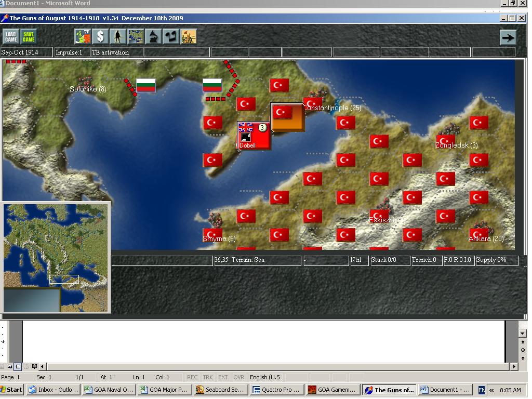Click the Turkish flag on Smyrna

tap(212, 234)
